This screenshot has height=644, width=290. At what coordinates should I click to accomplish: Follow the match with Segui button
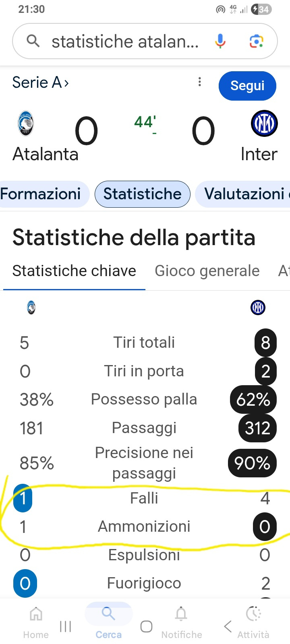point(247,86)
